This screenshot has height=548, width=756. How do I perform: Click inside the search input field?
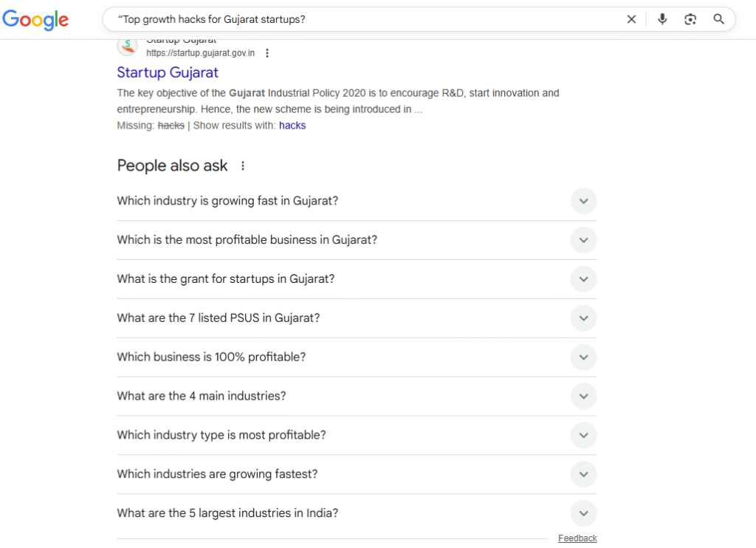[369, 18]
